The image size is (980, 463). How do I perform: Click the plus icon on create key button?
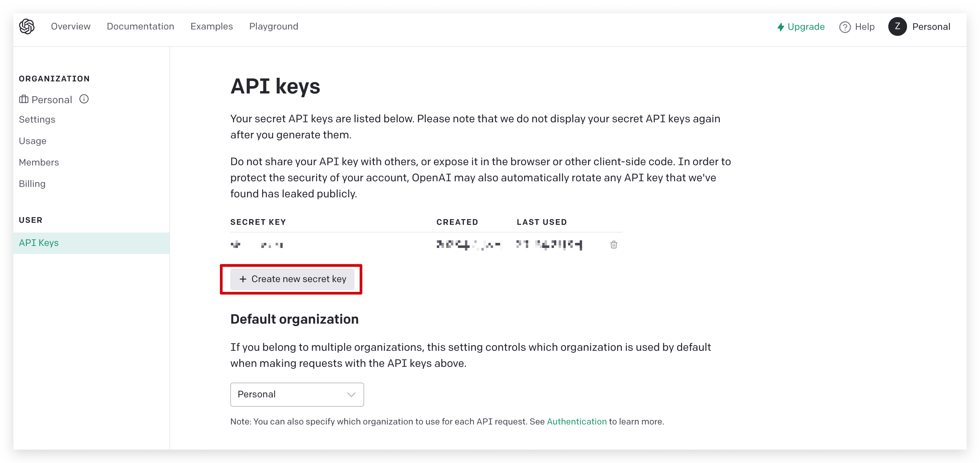(x=243, y=279)
